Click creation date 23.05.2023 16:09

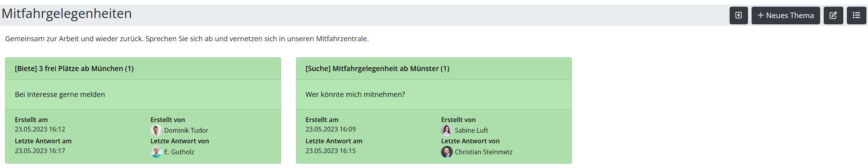(330, 129)
